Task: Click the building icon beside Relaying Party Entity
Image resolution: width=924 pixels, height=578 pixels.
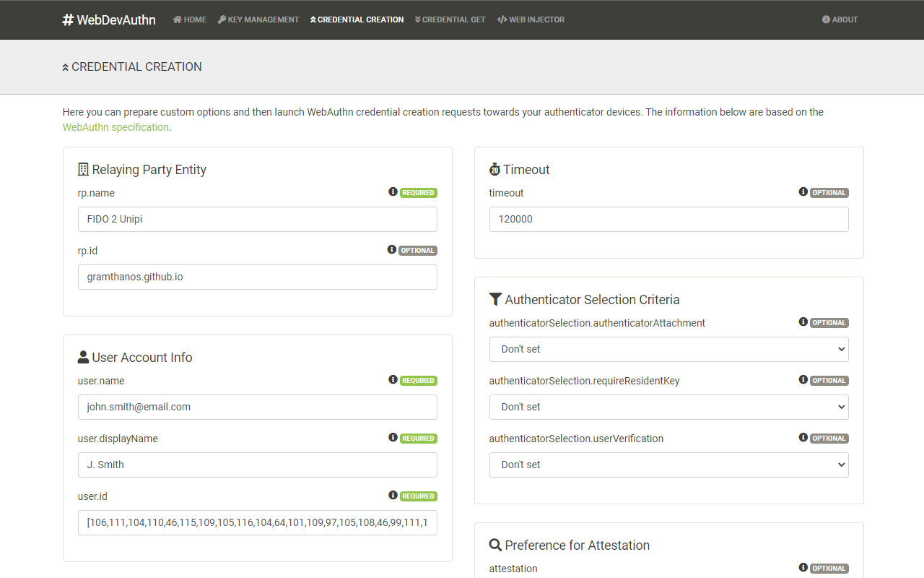Action: (83, 169)
